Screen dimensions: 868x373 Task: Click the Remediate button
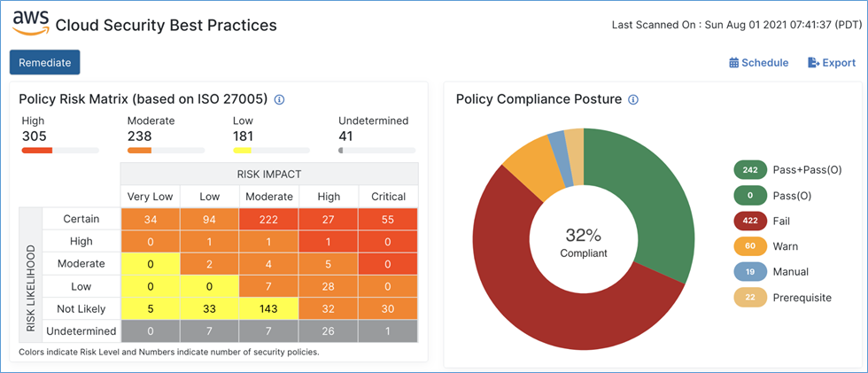tap(45, 63)
